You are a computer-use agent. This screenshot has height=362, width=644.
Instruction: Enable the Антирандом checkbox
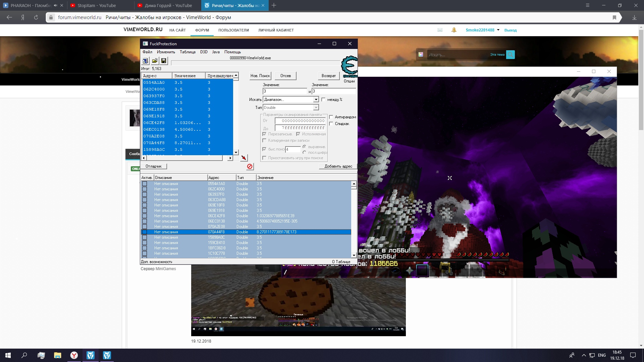[x=331, y=117]
